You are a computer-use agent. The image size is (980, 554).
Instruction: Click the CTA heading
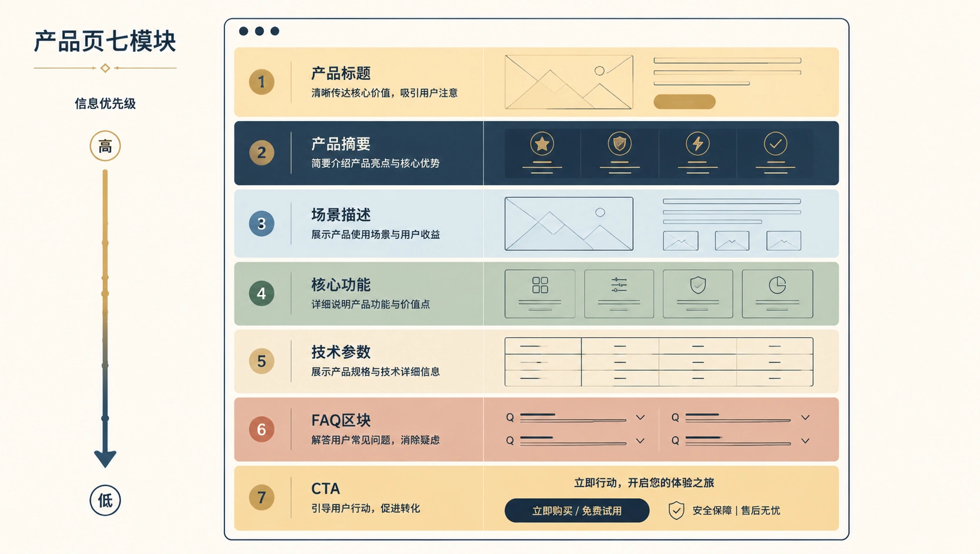pyautogui.click(x=325, y=489)
